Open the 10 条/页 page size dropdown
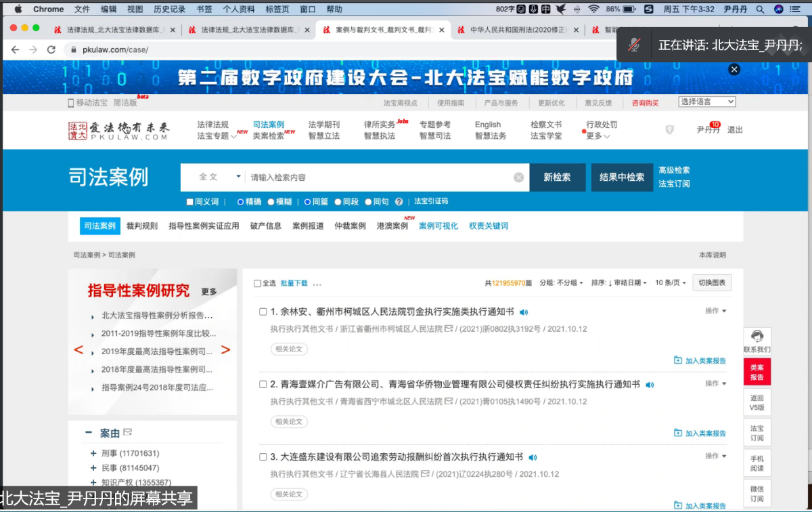Viewport: 812px width, 512px height. (x=671, y=283)
